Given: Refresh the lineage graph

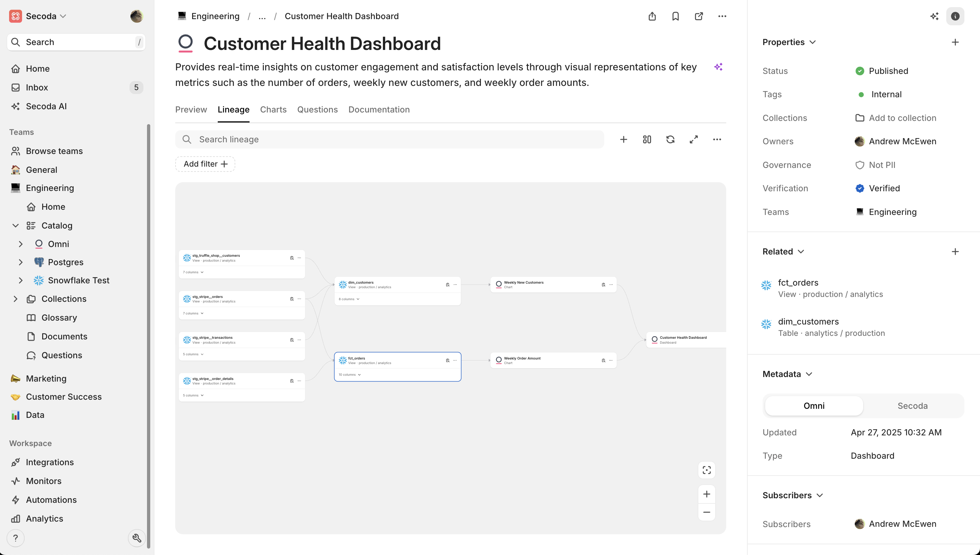Looking at the screenshot, I should tap(670, 139).
